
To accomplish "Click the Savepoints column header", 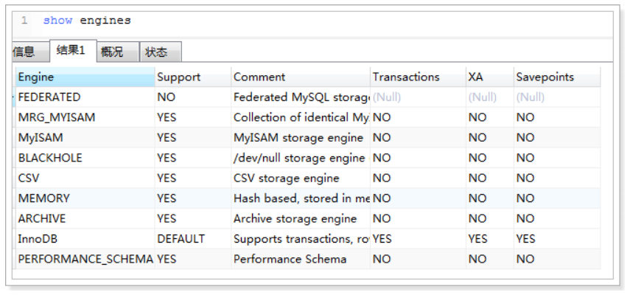I will point(557,77).
